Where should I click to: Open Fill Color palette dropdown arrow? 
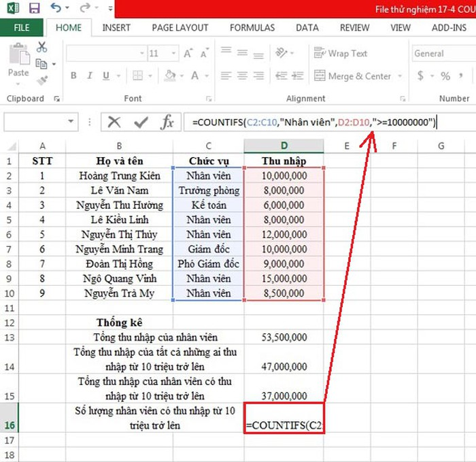182,76
